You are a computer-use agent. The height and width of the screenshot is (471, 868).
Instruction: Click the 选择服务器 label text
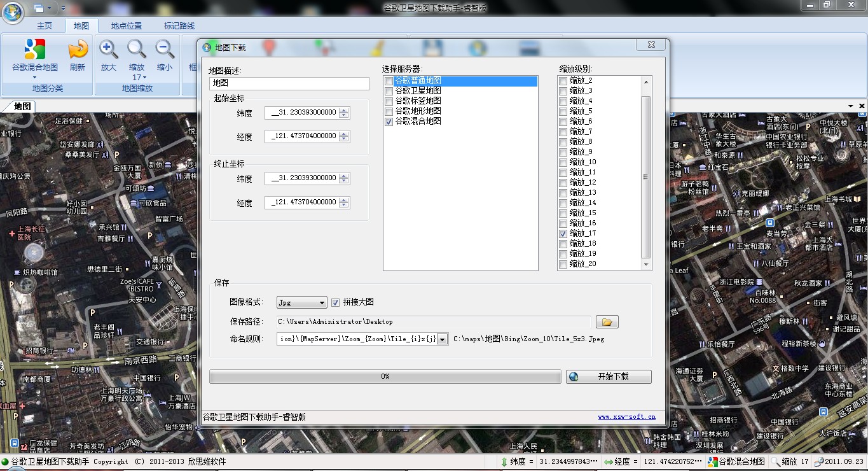[403, 69]
